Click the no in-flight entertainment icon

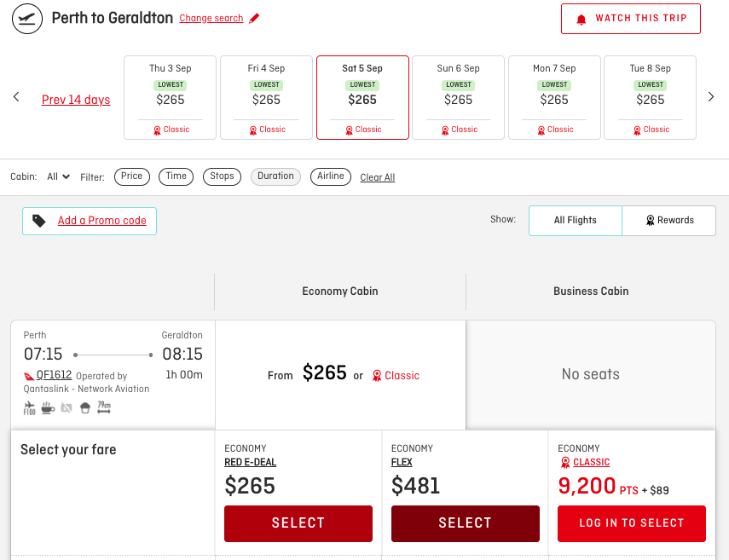(67, 408)
